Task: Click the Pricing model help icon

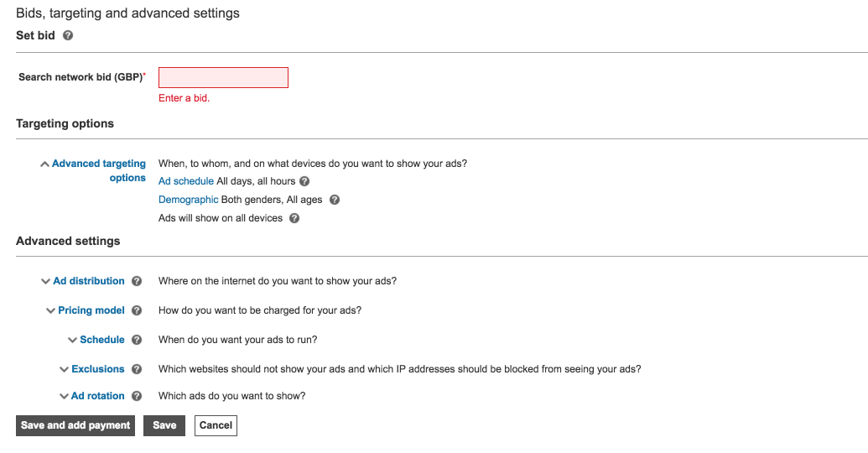Action: 137,310
